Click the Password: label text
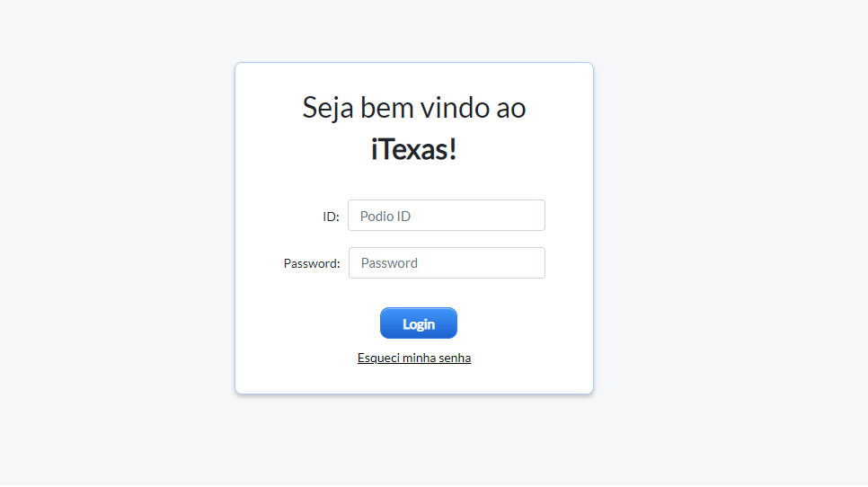 pyautogui.click(x=312, y=263)
